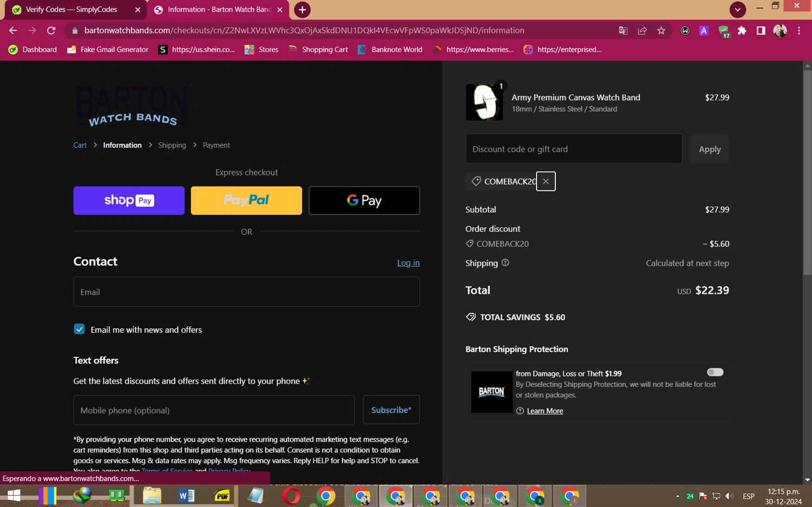Expand the tab search dropdown arrow
This screenshot has height=507, width=812.
[x=737, y=10]
